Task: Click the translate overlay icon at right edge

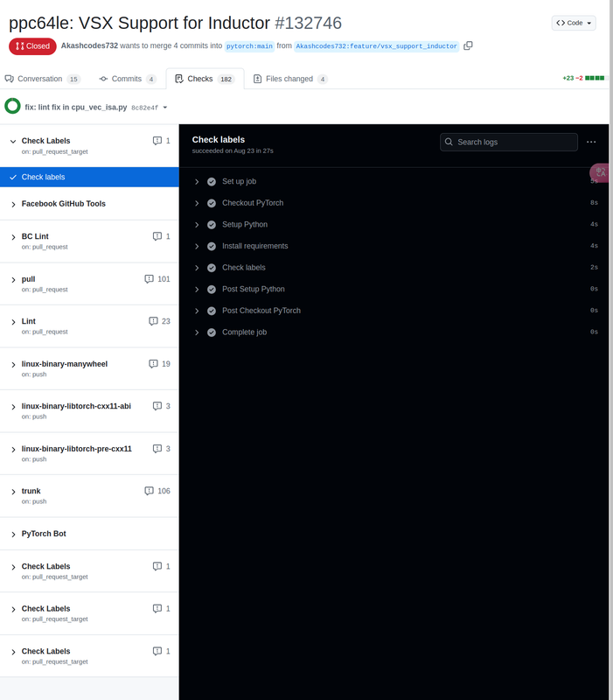Action: point(601,172)
